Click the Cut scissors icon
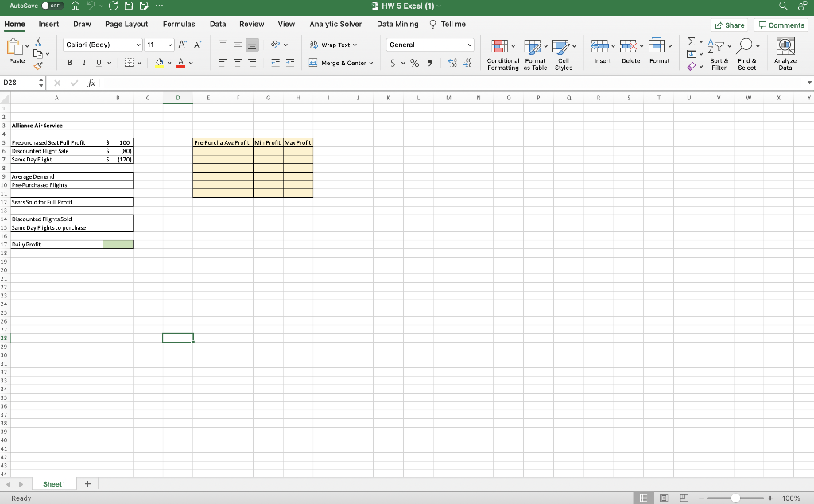Image resolution: width=814 pixels, height=504 pixels. pos(38,43)
